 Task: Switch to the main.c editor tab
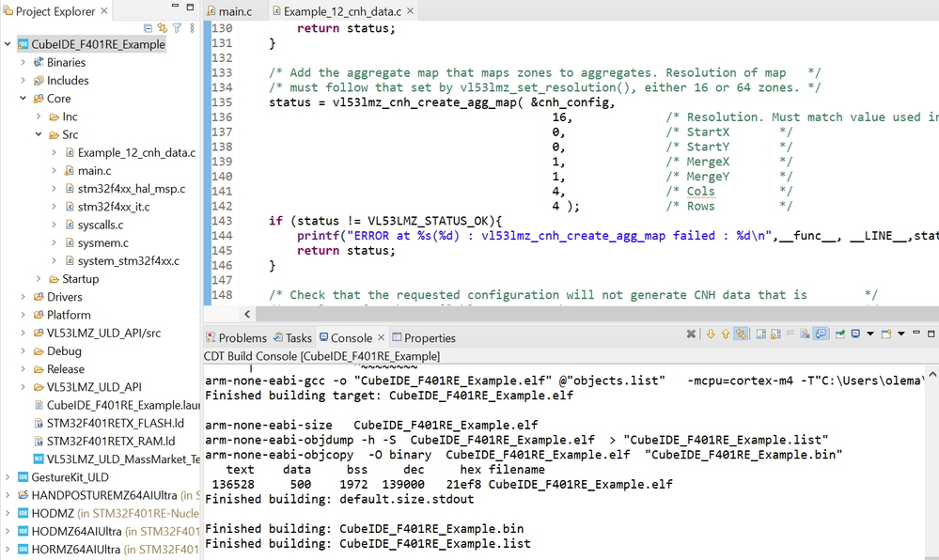[x=230, y=11]
